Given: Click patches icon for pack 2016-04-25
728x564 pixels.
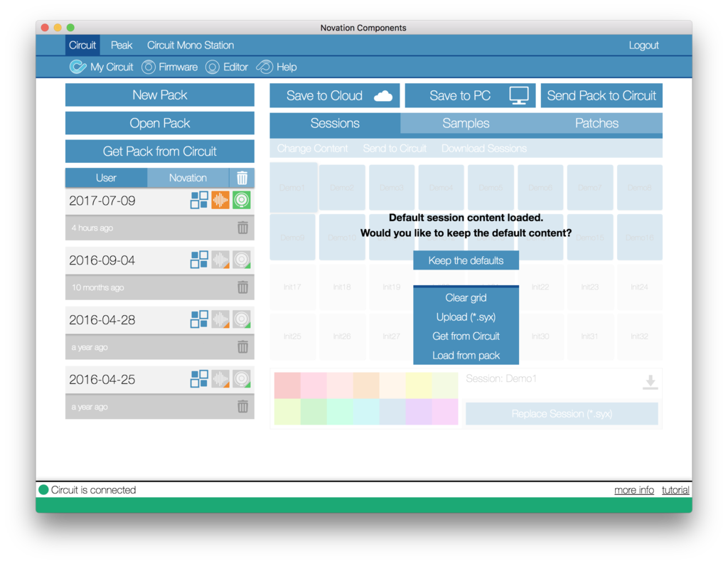Looking at the screenshot, I should coord(242,379).
